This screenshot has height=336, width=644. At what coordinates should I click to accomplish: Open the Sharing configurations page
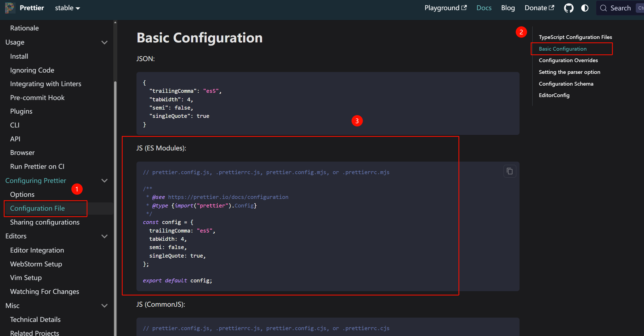(x=45, y=222)
